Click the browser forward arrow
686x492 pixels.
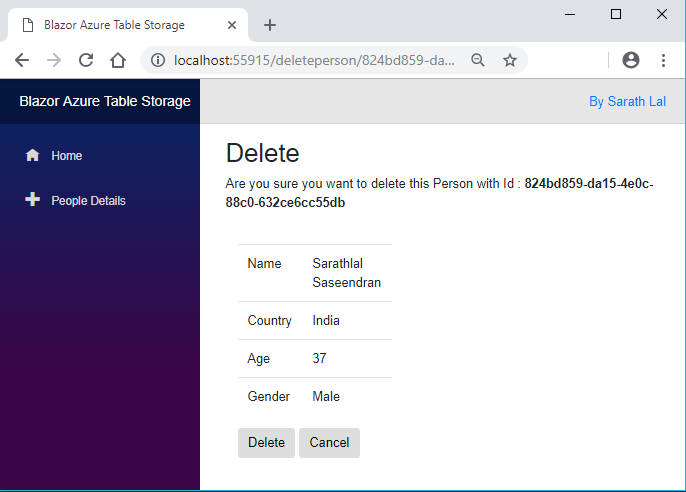click(54, 60)
